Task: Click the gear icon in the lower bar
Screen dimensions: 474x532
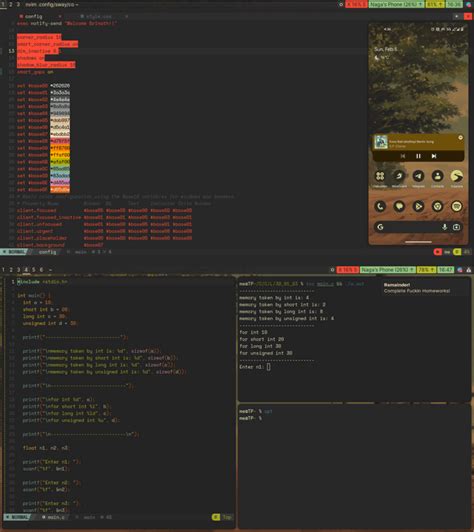Action: pos(332,270)
